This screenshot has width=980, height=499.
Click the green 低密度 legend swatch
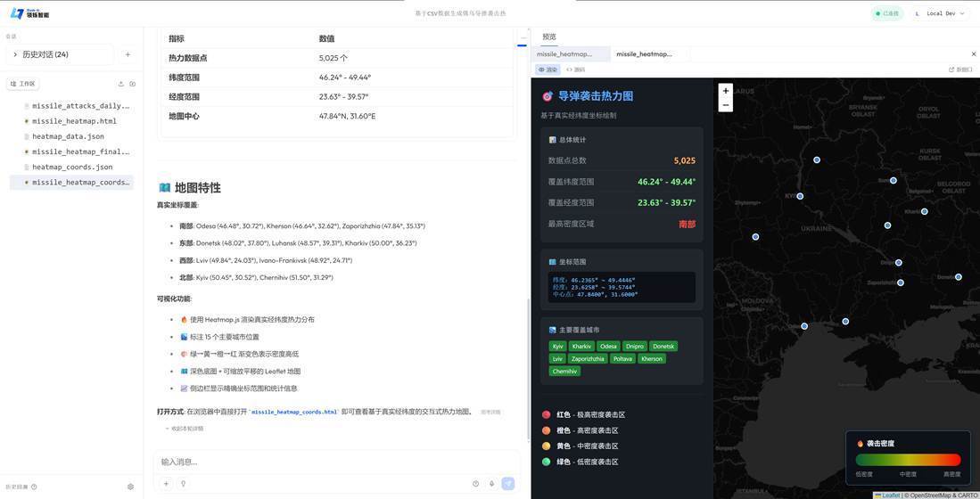(x=547, y=462)
